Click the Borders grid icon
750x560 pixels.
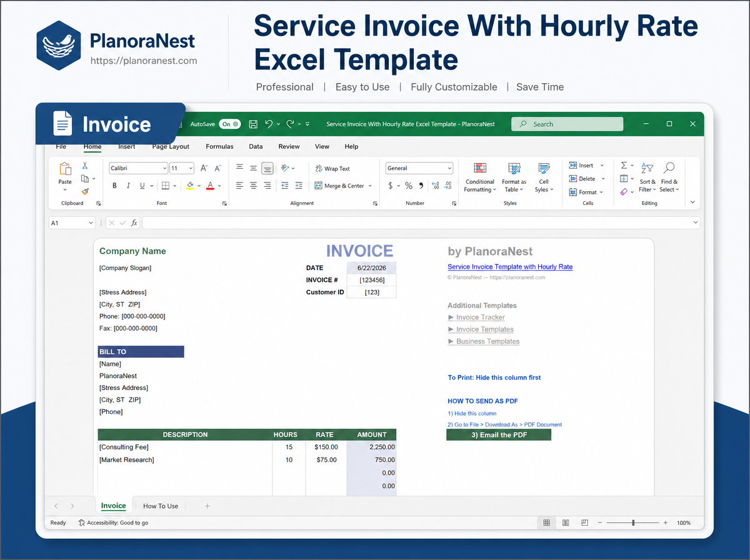(x=165, y=186)
